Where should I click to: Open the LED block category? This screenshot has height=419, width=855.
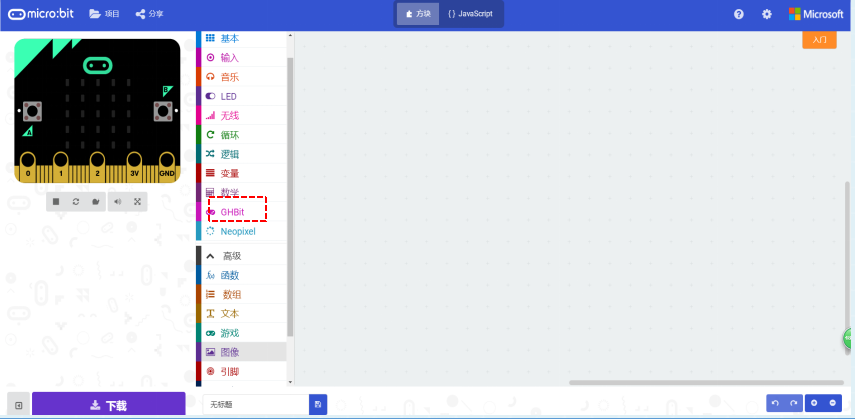point(241,97)
